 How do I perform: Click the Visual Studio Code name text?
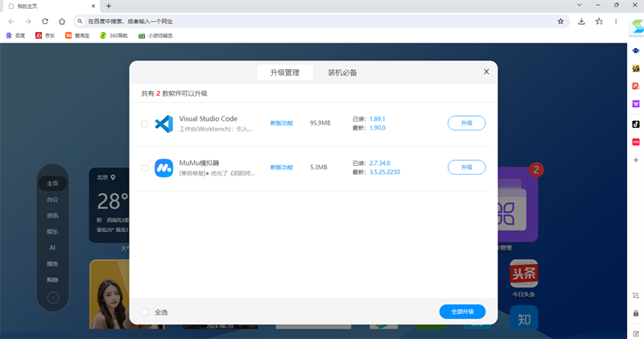pyautogui.click(x=208, y=118)
